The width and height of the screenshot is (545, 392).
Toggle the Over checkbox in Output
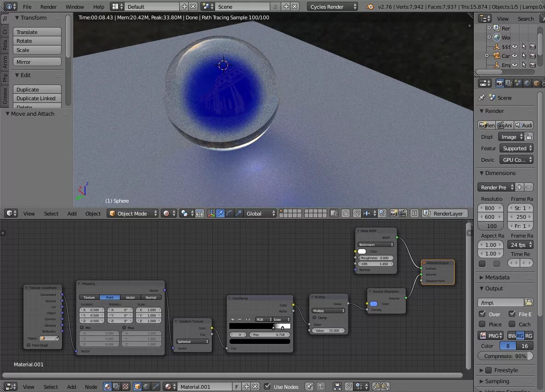pos(482,314)
